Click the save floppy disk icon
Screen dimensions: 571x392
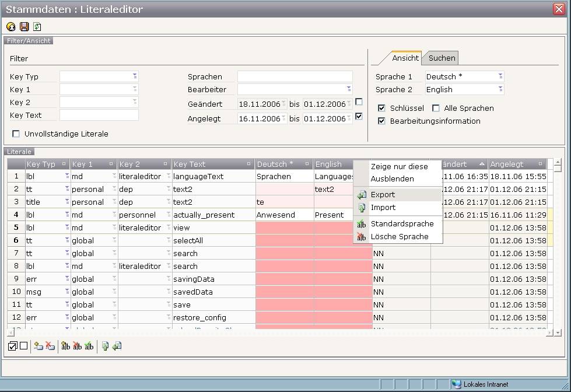click(x=24, y=27)
